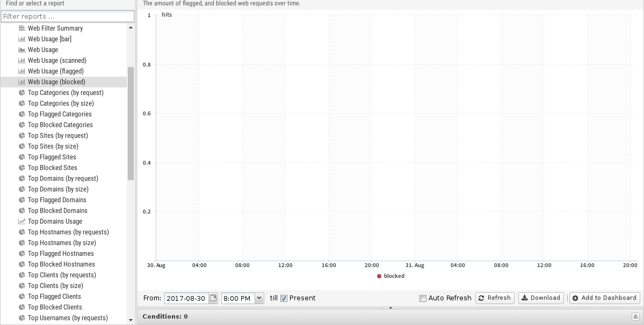This screenshot has height=325, width=644.
Task: Click the Top Sites (by size) pie icon
Action: 22,146
